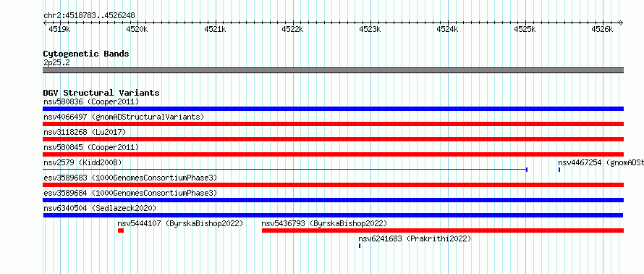644x274 pixels.
Task: Click the 4523k ruler tick label
Action: pos(370,29)
